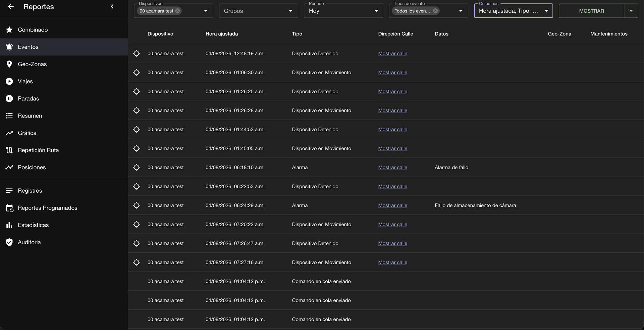
Task: Click the Repetición Ruta route icon
Action: (9, 150)
